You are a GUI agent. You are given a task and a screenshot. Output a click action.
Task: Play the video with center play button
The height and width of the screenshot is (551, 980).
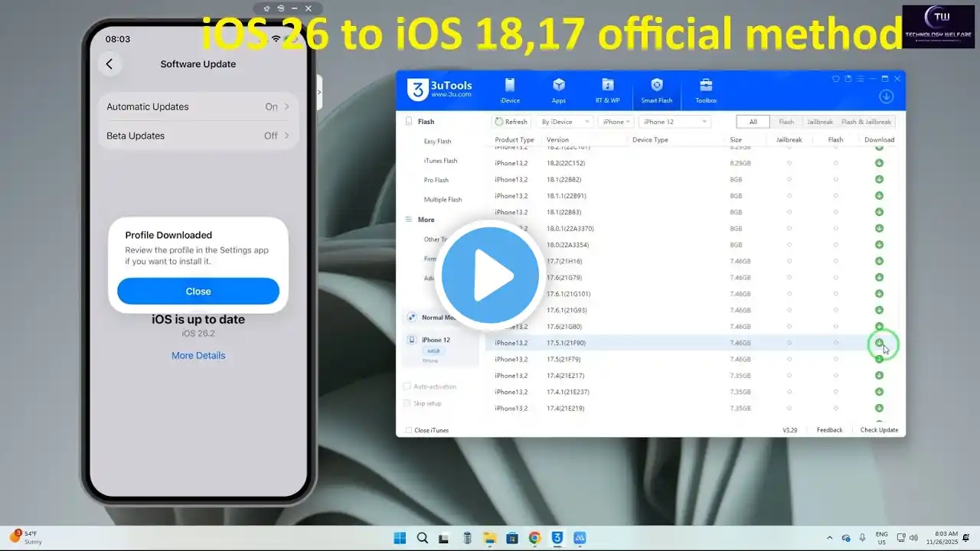click(x=490, y=275)
